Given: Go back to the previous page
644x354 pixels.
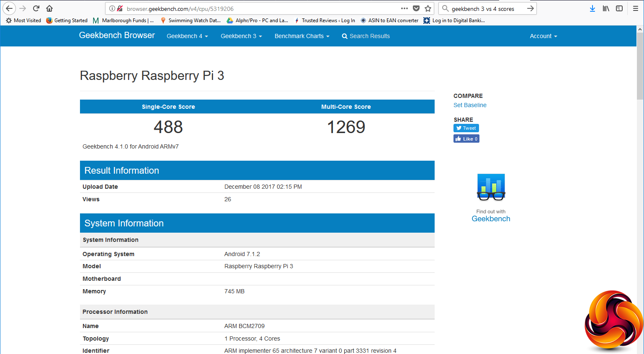Looking at the screenshot, I should click(x=9, y=8).
